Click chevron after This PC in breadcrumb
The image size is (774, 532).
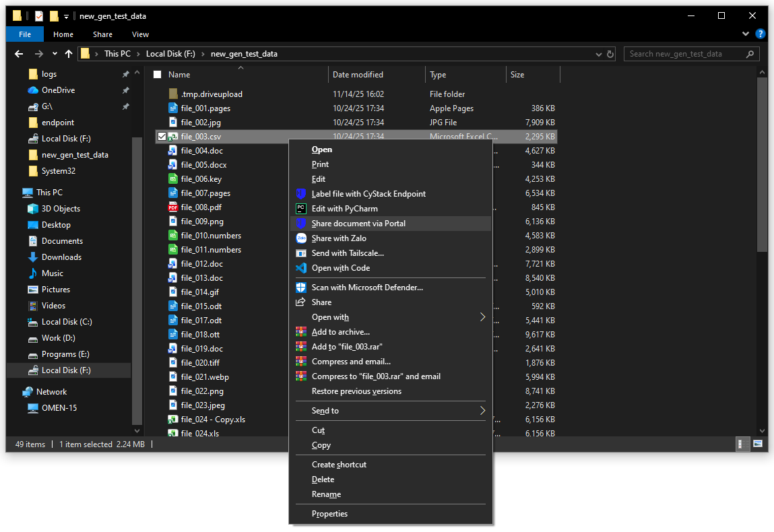[x=138, y=54]
